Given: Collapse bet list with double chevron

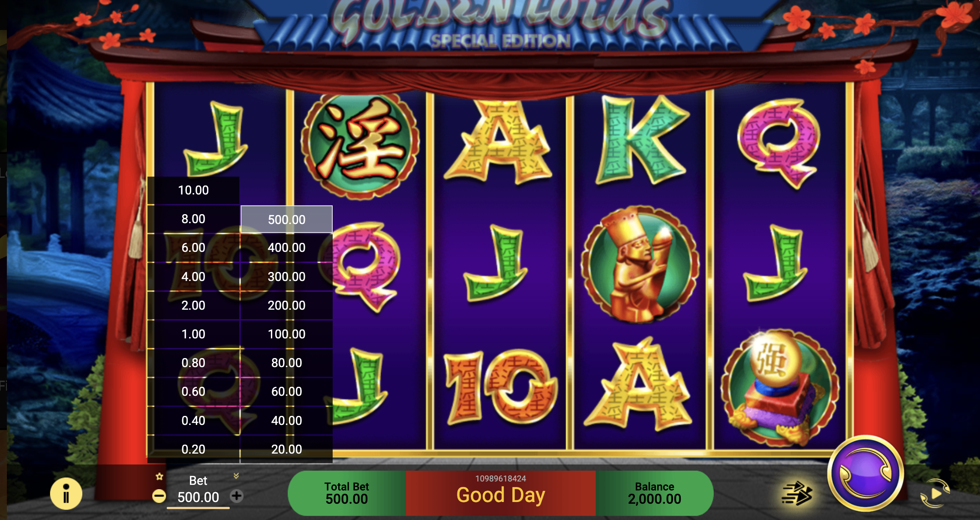Looking at the screenshot, I should (x=236, y=476).
